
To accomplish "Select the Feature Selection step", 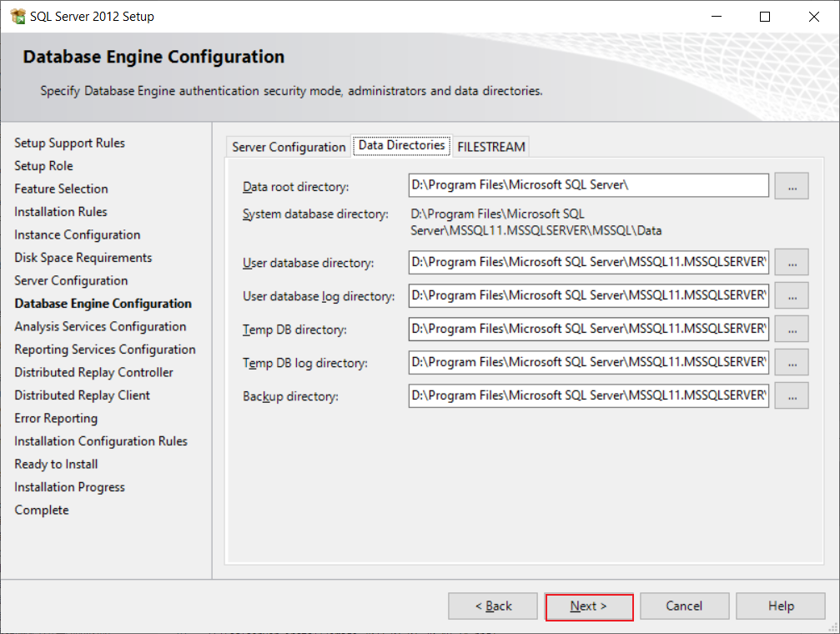I will pyautogui.click(x=61, y=189).
